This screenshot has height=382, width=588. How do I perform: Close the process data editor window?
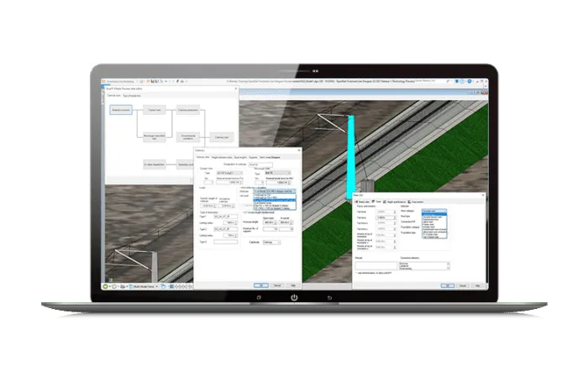tap(235, 87)
